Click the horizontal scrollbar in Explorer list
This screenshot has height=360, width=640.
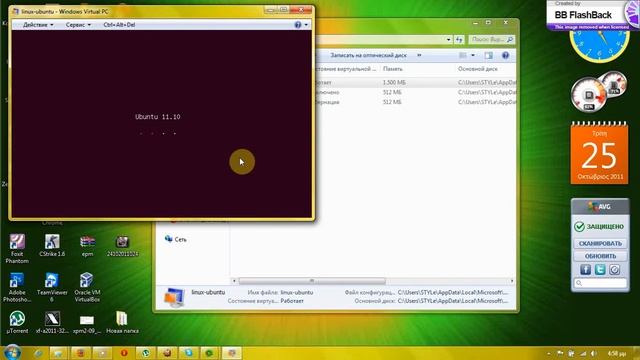click(x=312, y=281)
